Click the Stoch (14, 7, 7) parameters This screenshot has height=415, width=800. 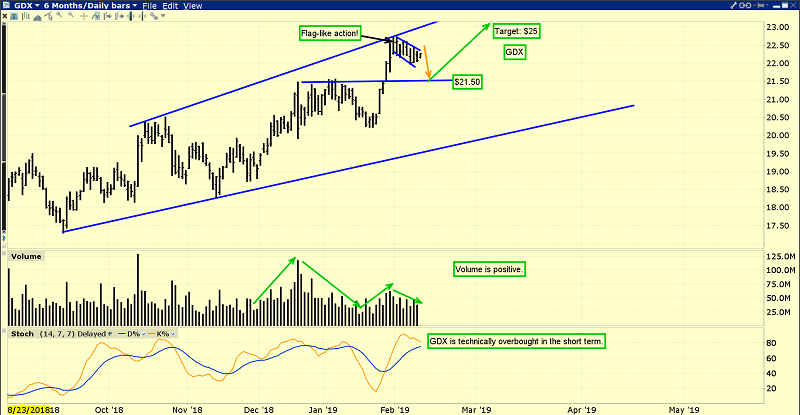pyautogui.click(x=57, y=334)
